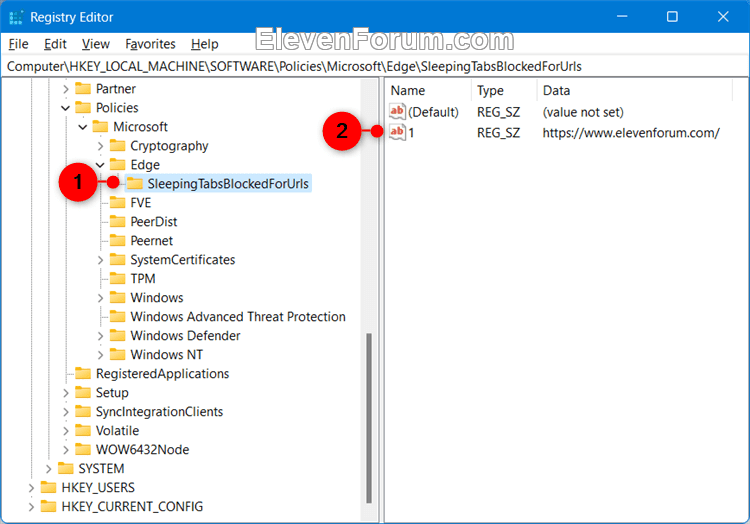
Task: Expand the WOW6432Node key
Action: (x=66, y=450)
